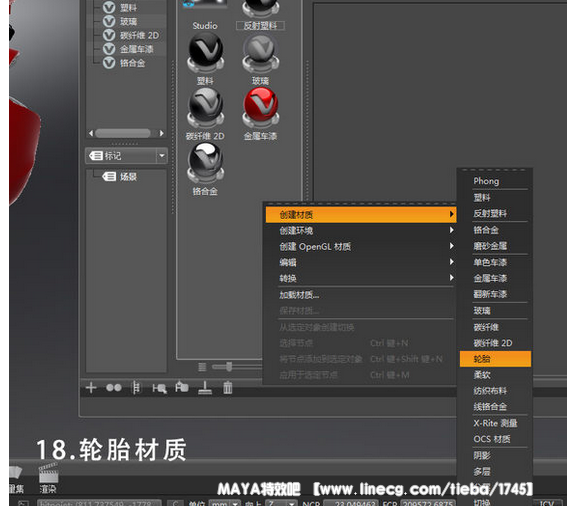
Task: Click the tag icon beside 场景
Action: [109, 177]
